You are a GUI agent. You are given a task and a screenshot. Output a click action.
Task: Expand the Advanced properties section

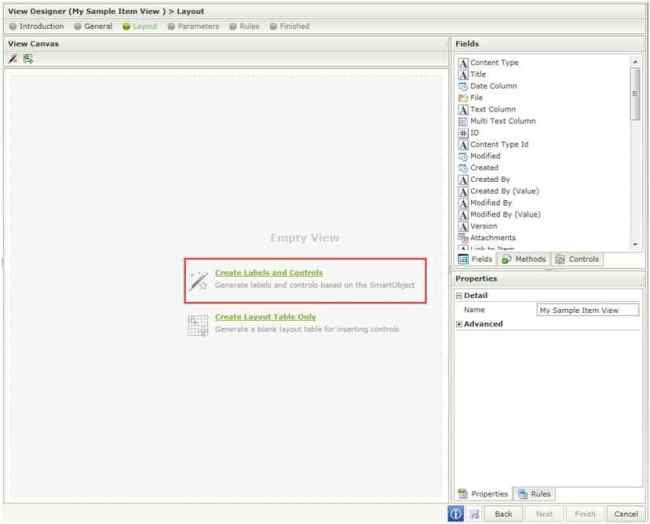click(x=459, y=324)
